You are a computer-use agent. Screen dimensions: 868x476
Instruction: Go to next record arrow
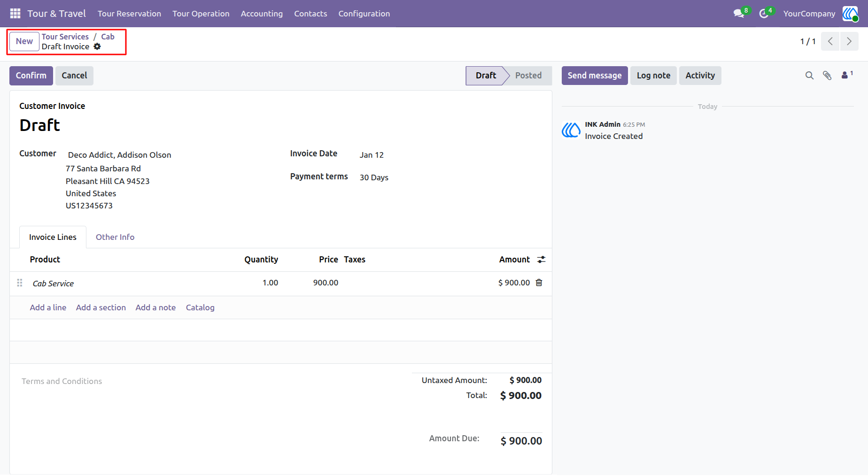coord(849,41)
